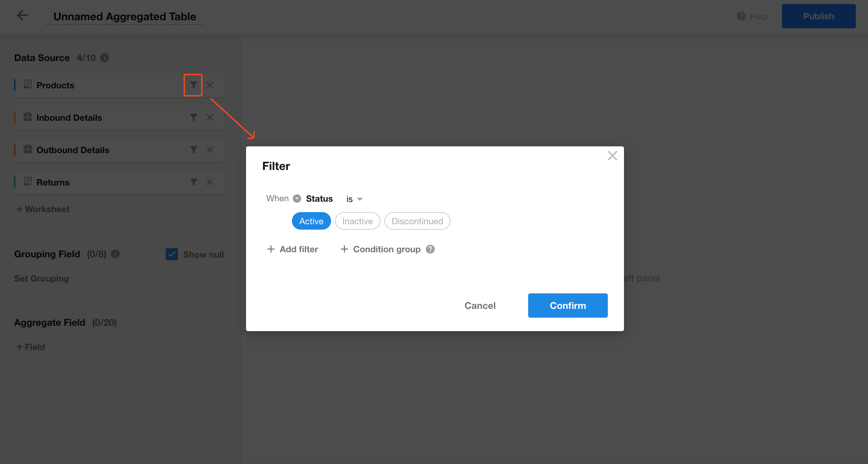Open filter for Inbound Details source
868x464 pixels.
pos(193,117)
